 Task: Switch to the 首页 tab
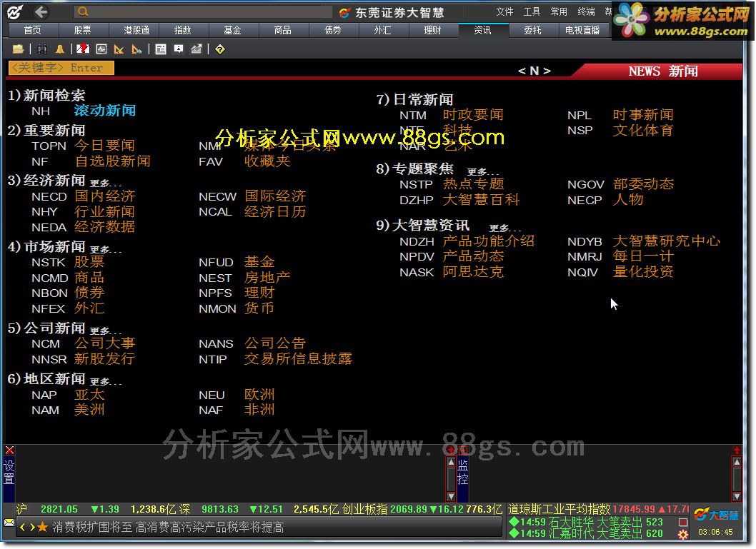pyautogui.click(x=33, y=30)
